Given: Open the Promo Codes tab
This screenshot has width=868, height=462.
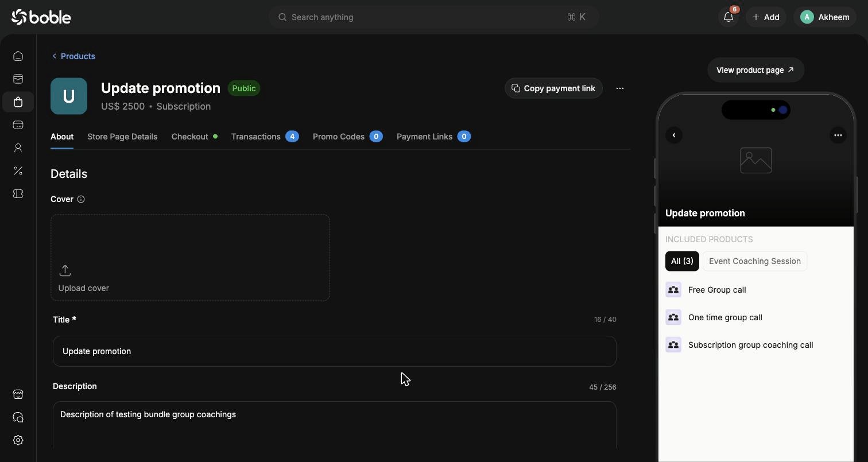Looking at the screenshot, I should [347, 137].
